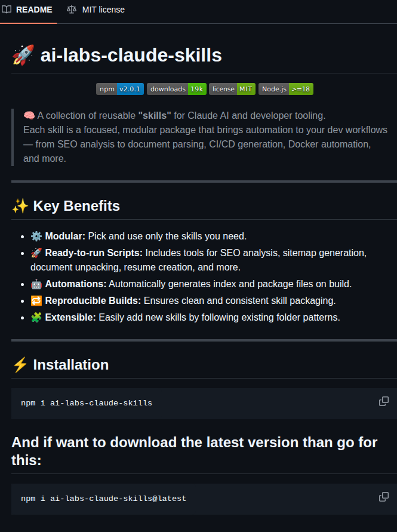397x532 pixels.
Task: Click the license scale icon
Action: coord(72,10)
